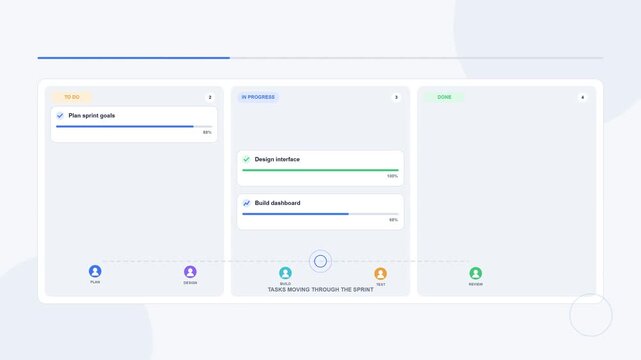Click the DONE count badge showing 4
Screen dimensions: 641x360
[583, 97]
